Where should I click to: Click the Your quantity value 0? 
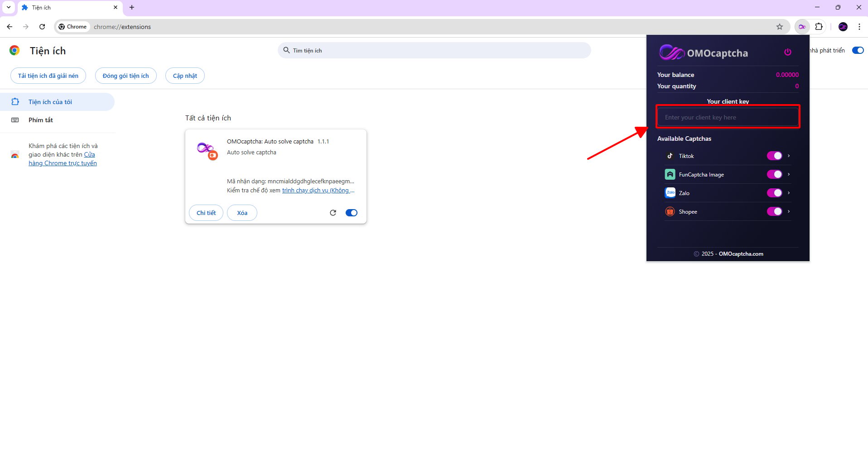pos(797,86)
